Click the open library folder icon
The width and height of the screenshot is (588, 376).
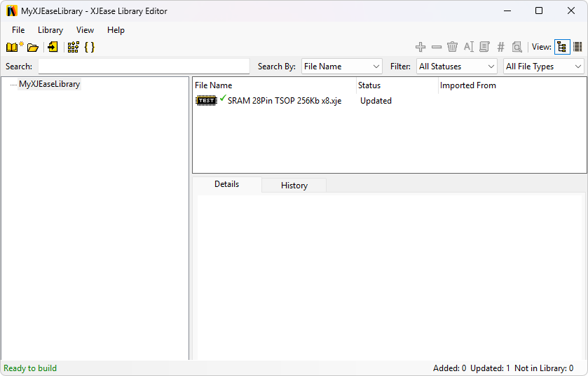click(x=33, y=47)
